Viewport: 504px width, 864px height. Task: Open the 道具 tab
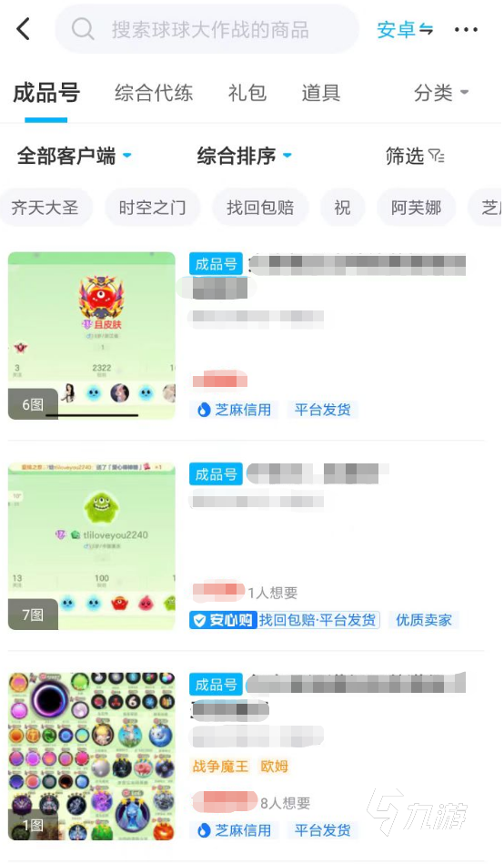pos(320,93)
